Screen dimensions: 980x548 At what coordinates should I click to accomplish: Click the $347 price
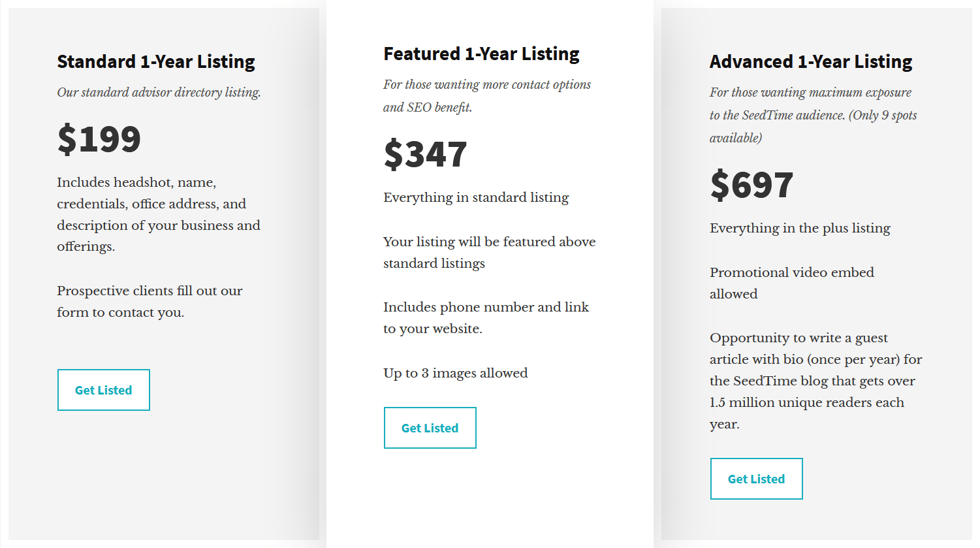[426, 154]
